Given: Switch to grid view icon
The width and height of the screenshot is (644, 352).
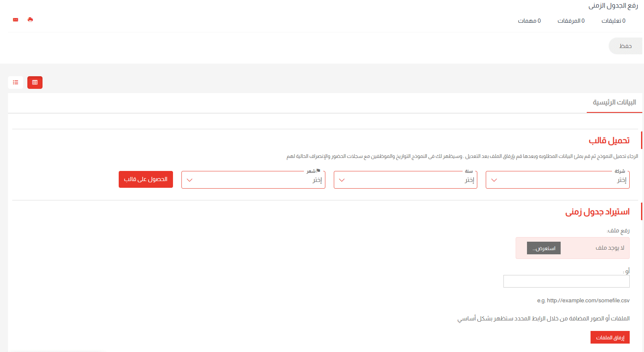Looking at the screenshot, I should (x=35, y=83).
